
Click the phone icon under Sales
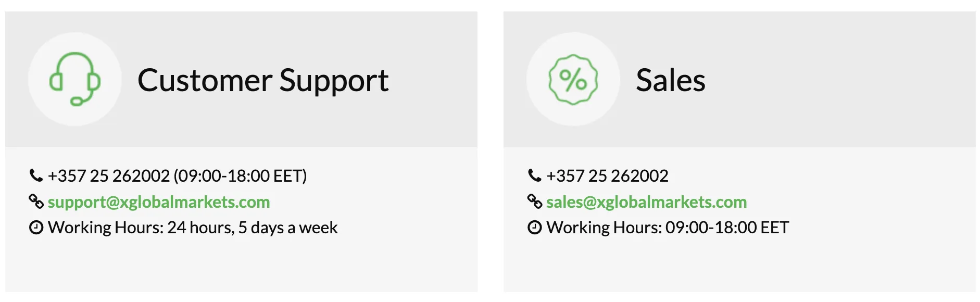535,175
